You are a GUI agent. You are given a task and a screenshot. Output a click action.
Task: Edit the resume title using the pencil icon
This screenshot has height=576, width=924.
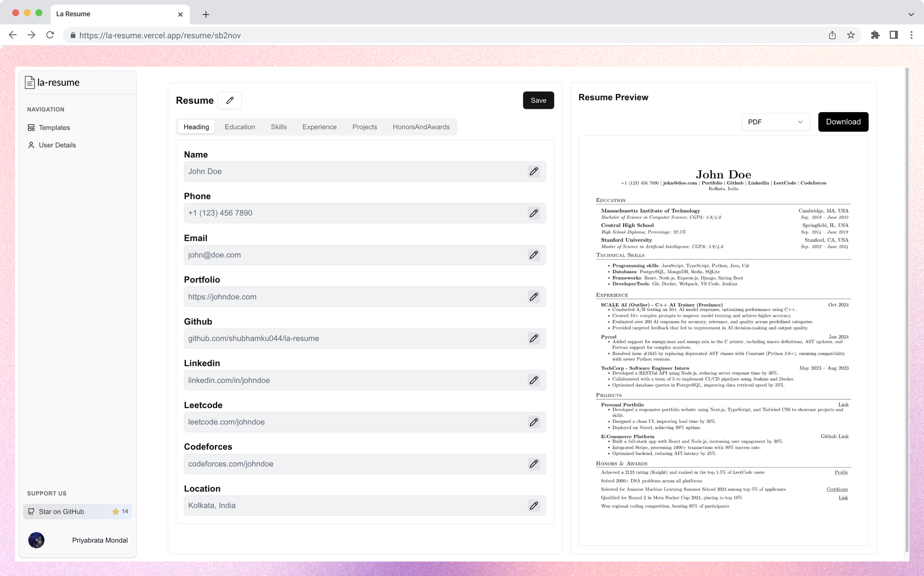[x=230, y=100]
